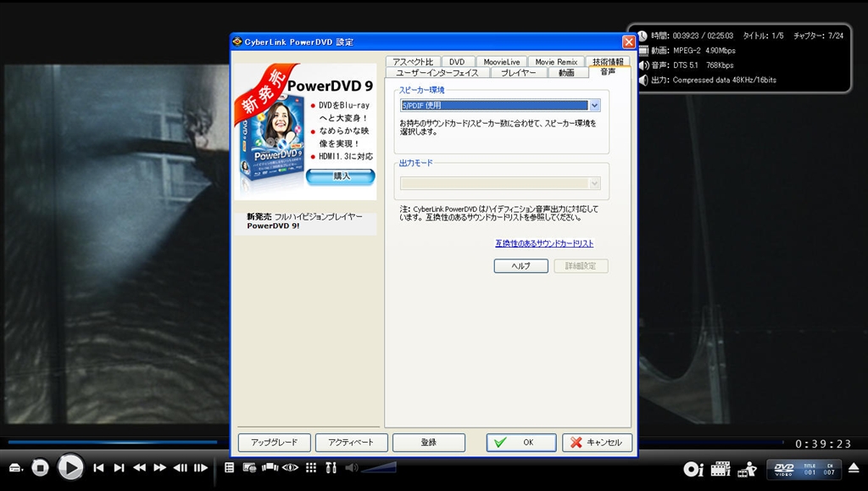Click the DVD title and chapter display
This screenshot has height=491, width=868.
pyautogui.click(x=804, y=470)
